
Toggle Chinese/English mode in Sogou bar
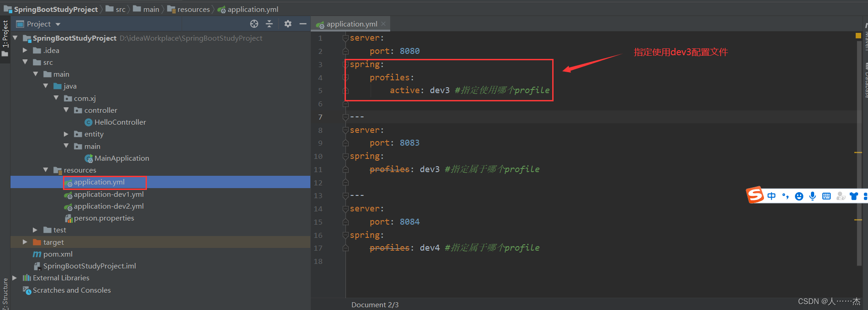point(772,196)
